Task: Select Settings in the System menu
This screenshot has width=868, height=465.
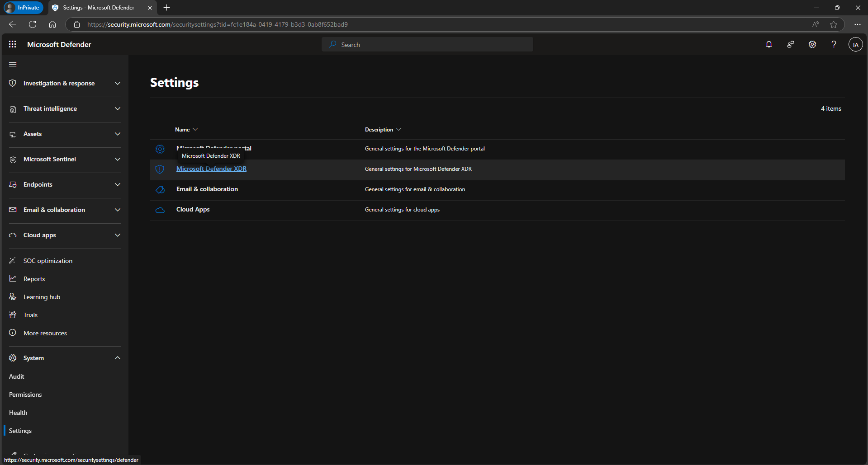Action: tap(20, 431)
